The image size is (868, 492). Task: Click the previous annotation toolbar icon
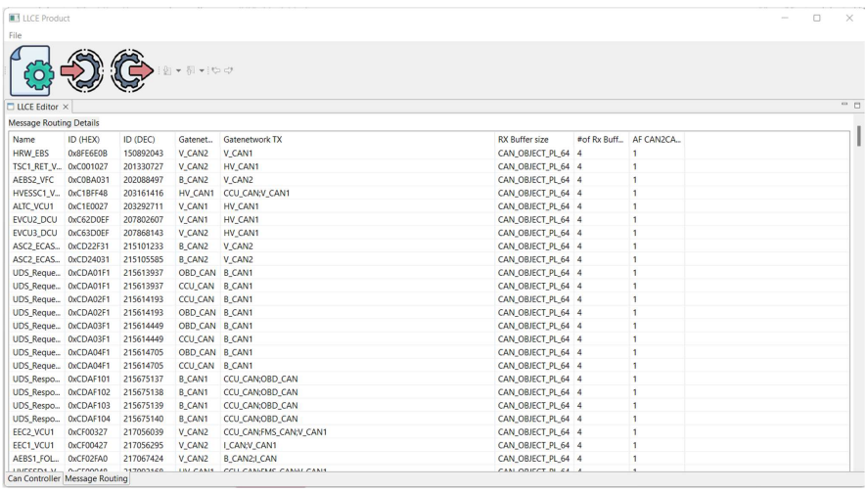coord(192,71)
